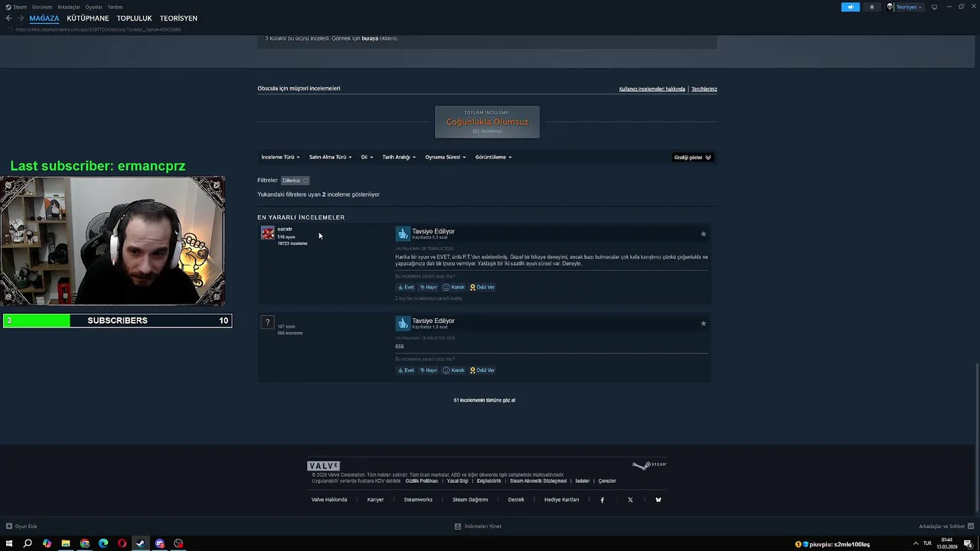Open '61 incelemenin tümüne göz at' link
Viewport: 980px width, 551px height.
(485, 400)
